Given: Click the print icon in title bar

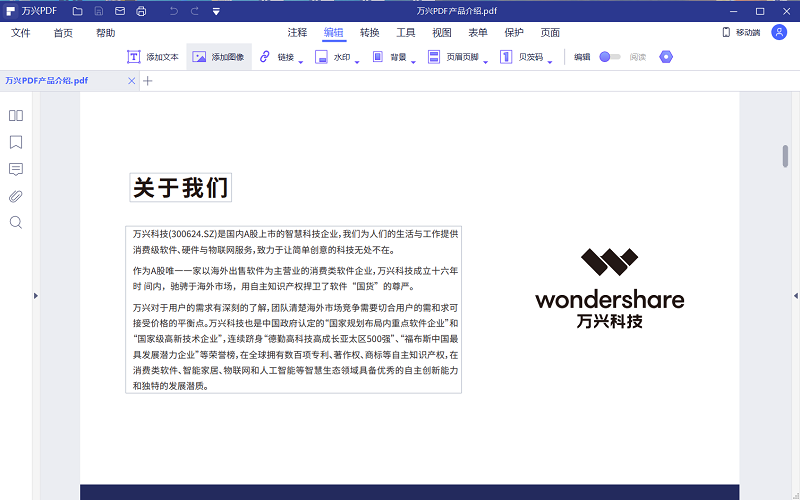Looking at the screenshot, I should [141, 11].
